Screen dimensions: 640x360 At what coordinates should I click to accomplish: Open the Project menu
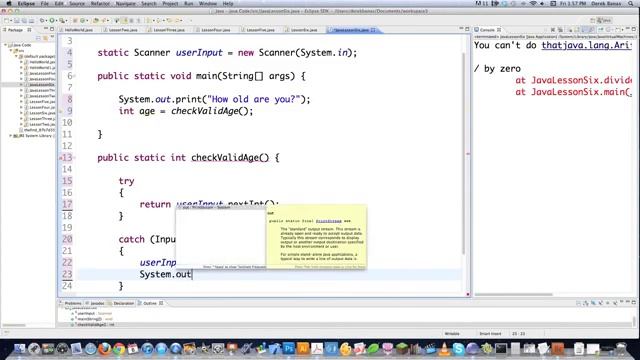[170, 3]
